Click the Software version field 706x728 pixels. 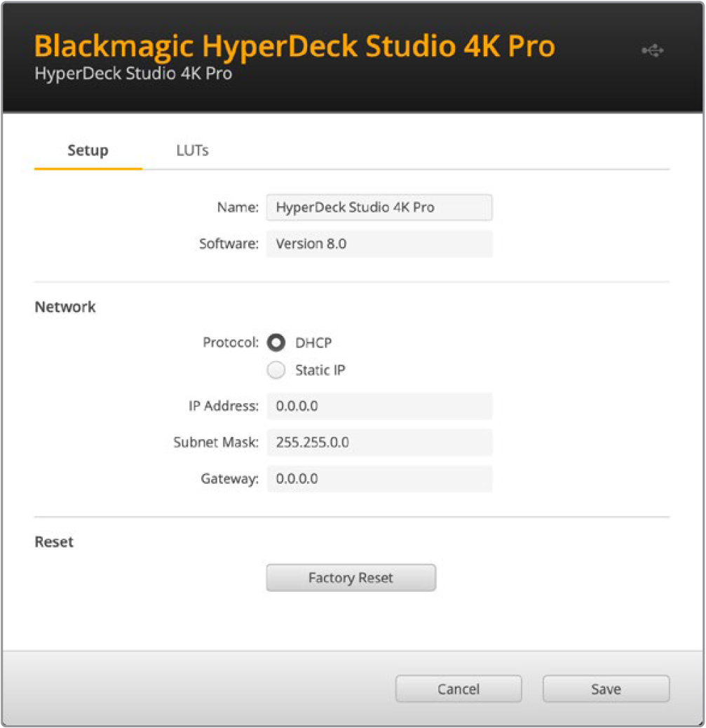379,244
